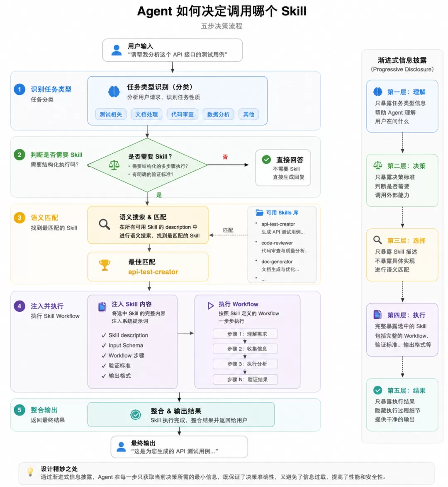Image resolution: width=448 pixels, height=487 pixels.
Task: Click the blue step 1 circle badge
Action: 19,90
